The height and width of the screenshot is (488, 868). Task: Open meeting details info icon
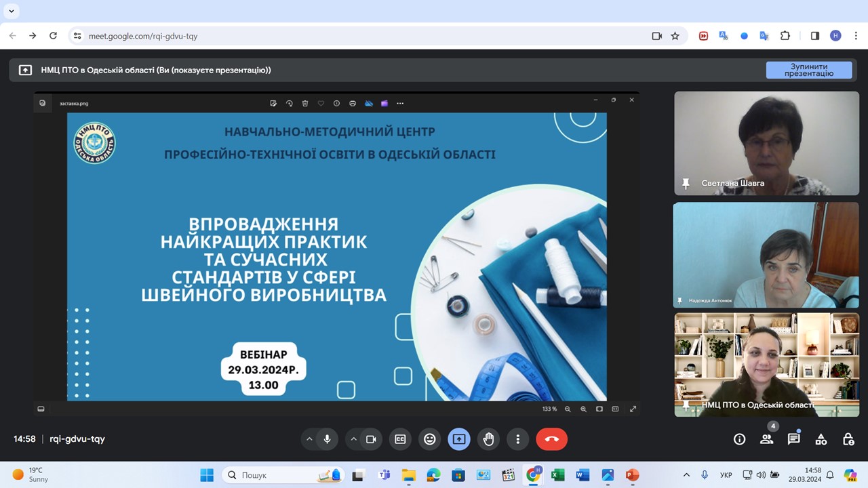click(739, 439)
